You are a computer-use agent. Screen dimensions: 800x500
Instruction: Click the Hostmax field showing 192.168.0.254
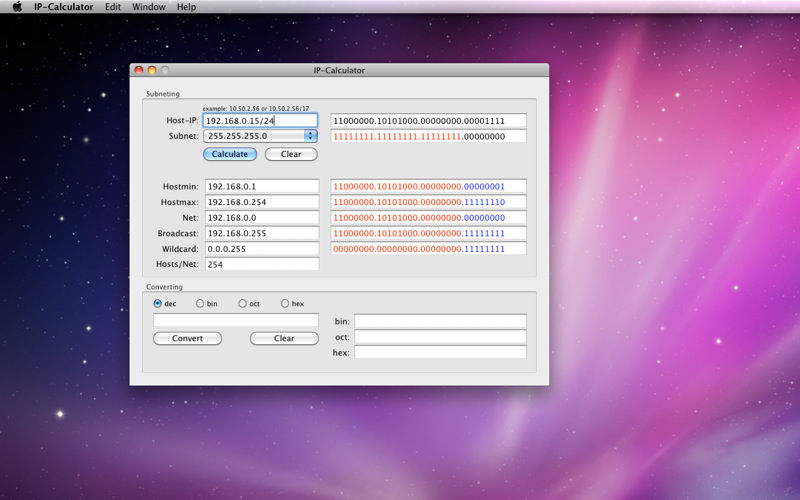tap(262, 202)
